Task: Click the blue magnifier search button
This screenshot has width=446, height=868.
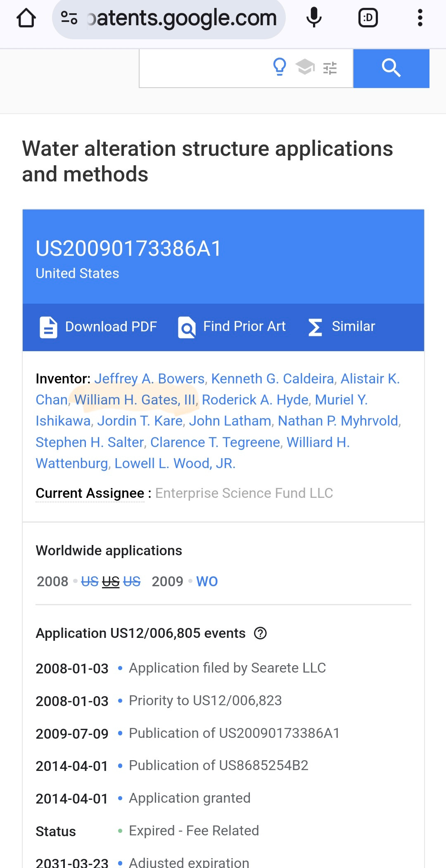Action: coord(391,68)
